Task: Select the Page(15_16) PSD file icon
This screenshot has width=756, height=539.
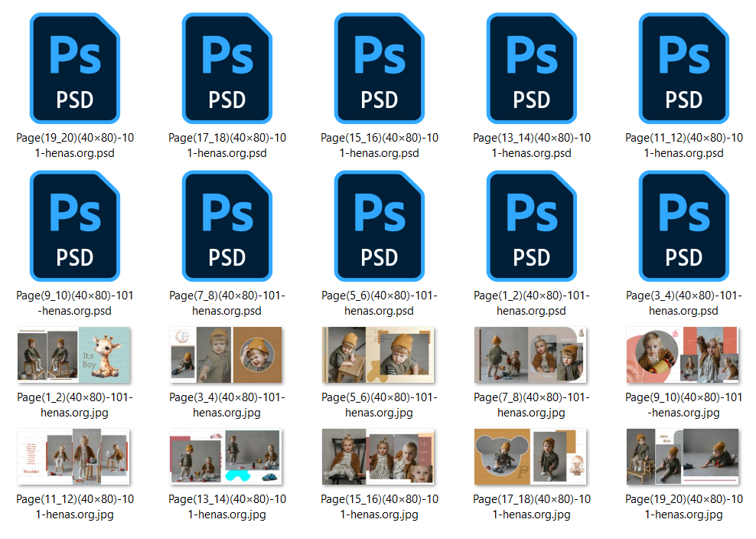Action: click(x=380, y=68)
